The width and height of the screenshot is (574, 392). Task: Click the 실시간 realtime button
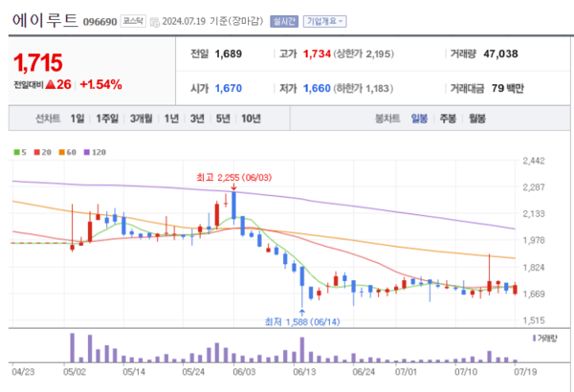coord(284,22)
